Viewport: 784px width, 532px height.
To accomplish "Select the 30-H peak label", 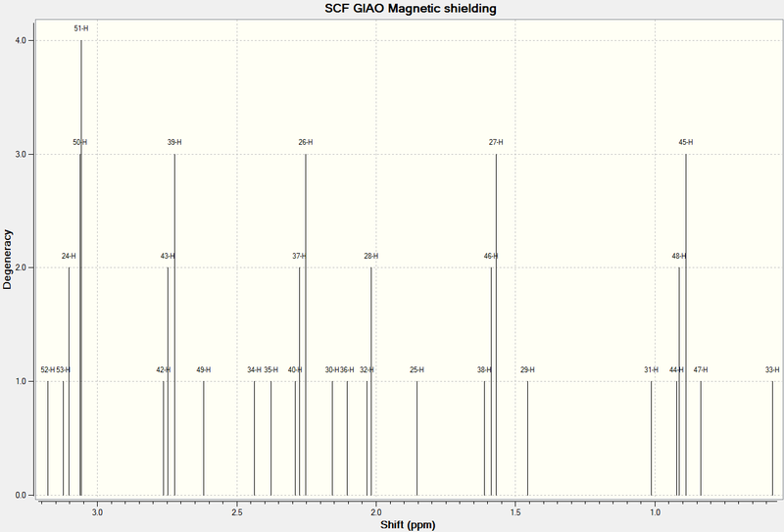I will click(x=332, y=370).
